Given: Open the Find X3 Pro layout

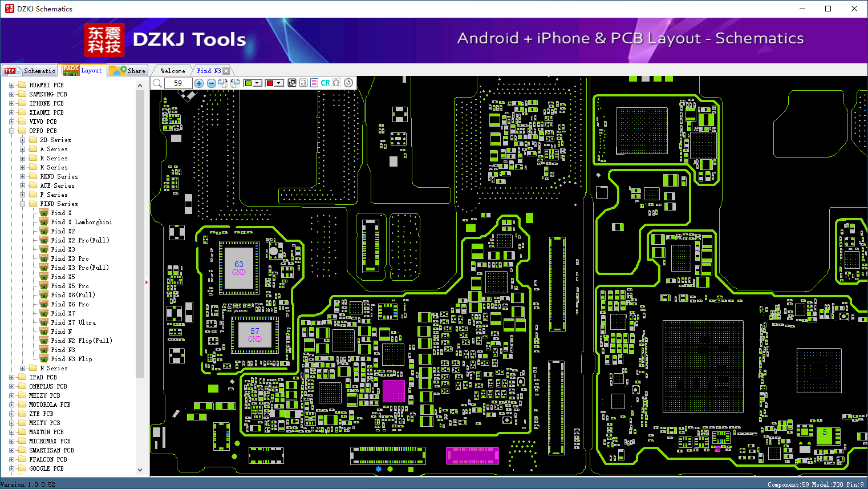Looking at the screenshot, I should [70, 258].
